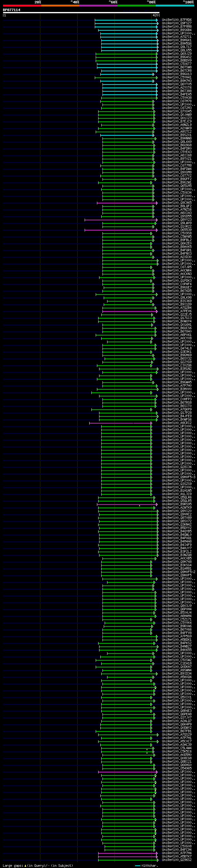Select hit UniRef100_C6TJR5

click(x=177, y=267)
